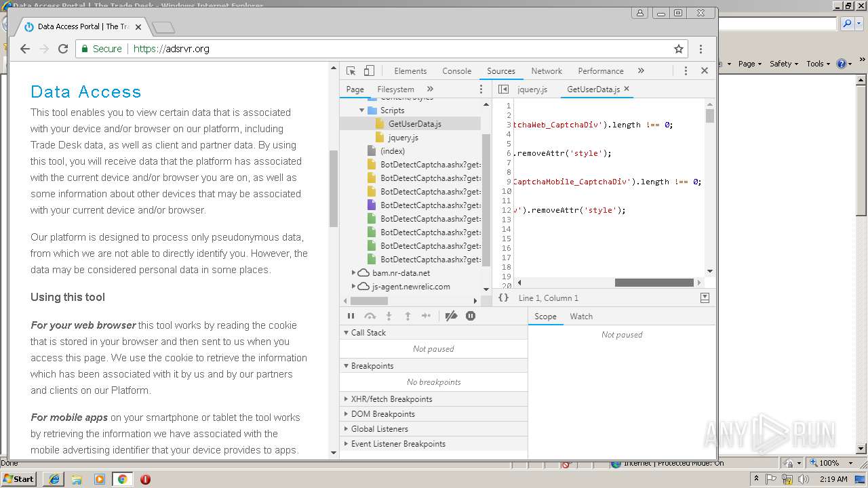Click the Step over next function call icon

click(370, 316)
